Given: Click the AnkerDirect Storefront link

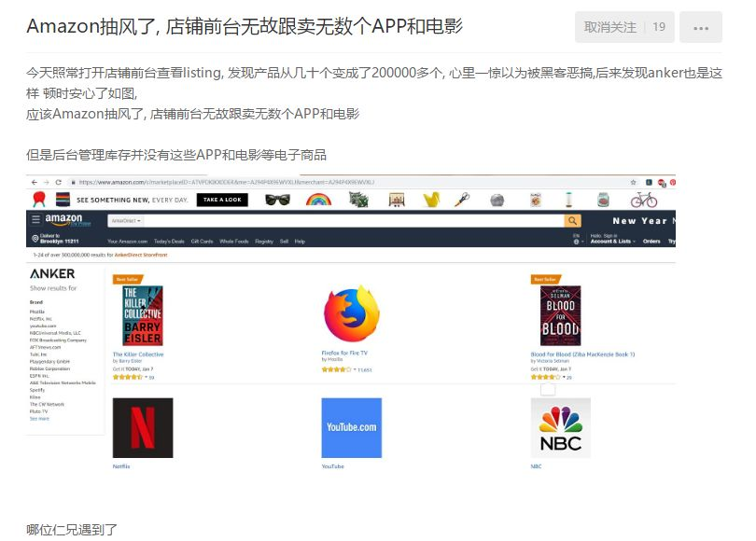Looking at the screenshot, I should pyautogui.click(x=141, y=255).
